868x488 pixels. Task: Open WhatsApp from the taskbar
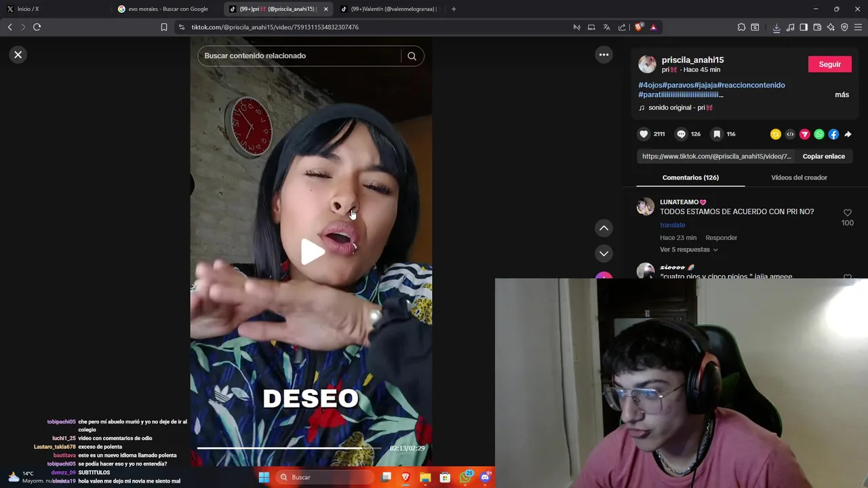(465, 477)
